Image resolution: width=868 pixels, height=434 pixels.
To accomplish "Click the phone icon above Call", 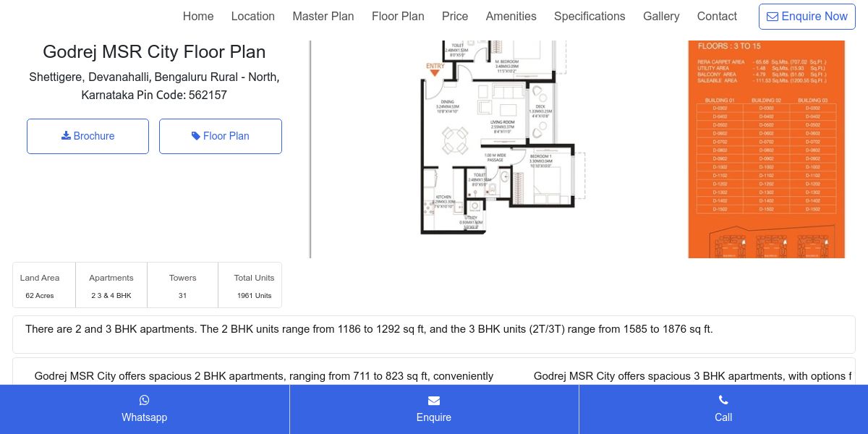I will (723, 400).
